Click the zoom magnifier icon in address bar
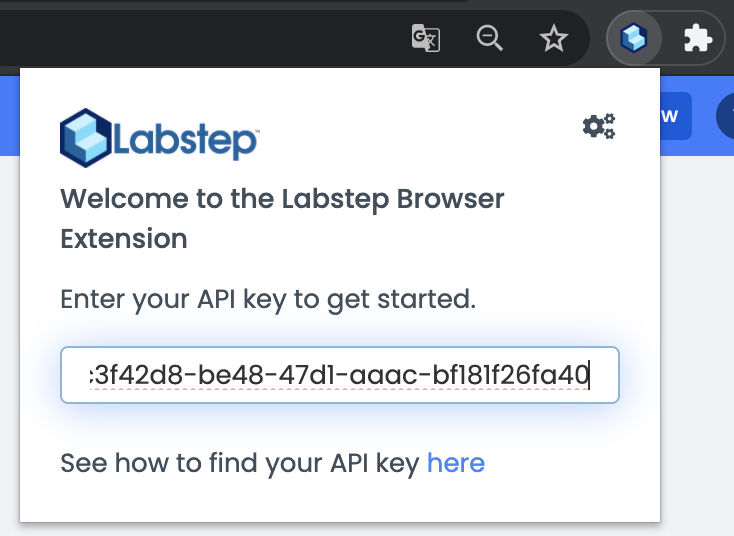 pos(489,39)
